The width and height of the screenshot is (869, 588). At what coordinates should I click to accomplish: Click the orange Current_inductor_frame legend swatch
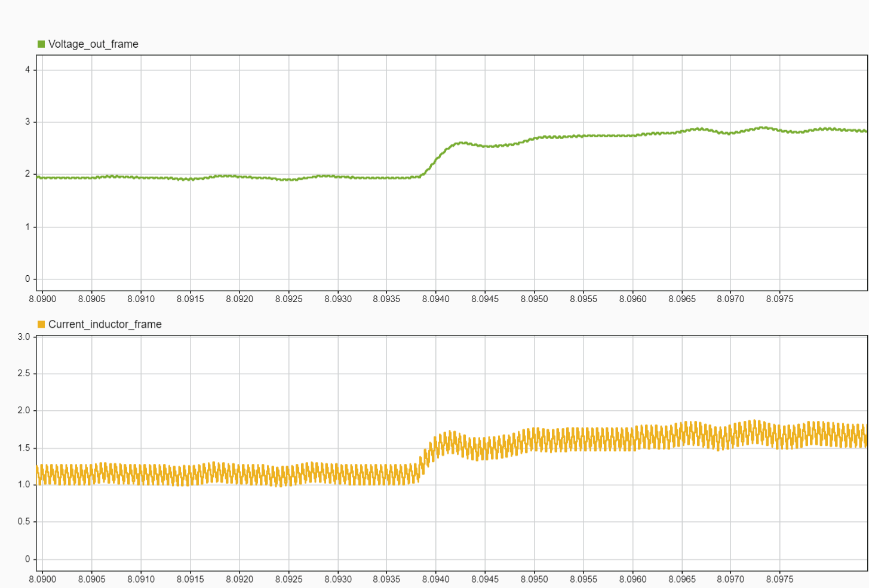(41, 324)
